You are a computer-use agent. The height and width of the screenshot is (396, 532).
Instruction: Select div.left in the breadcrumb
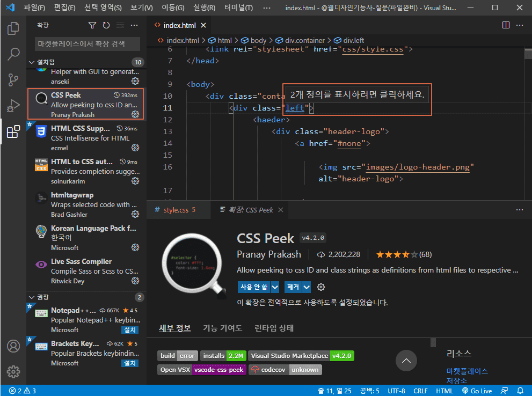tap(349, 40)
